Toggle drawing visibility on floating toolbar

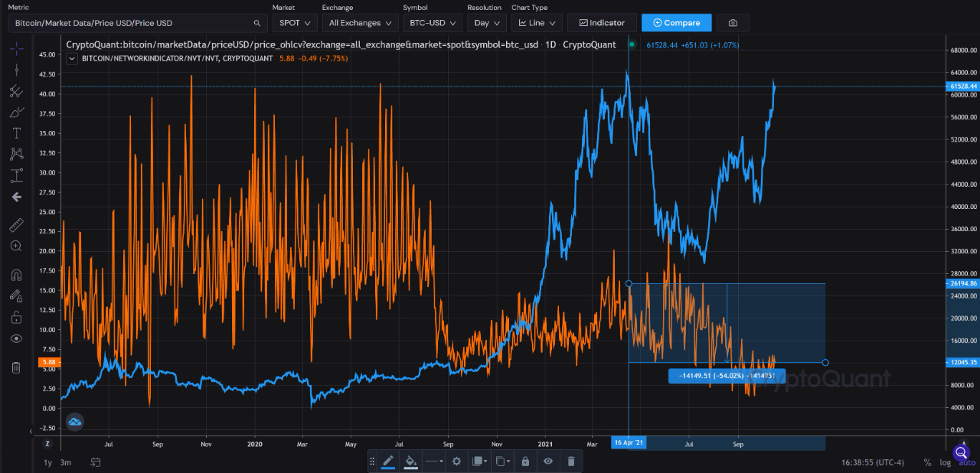(x=547, y=461)
